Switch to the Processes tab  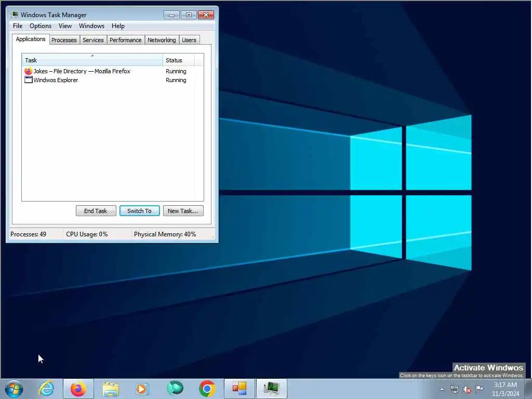point(64,40)
